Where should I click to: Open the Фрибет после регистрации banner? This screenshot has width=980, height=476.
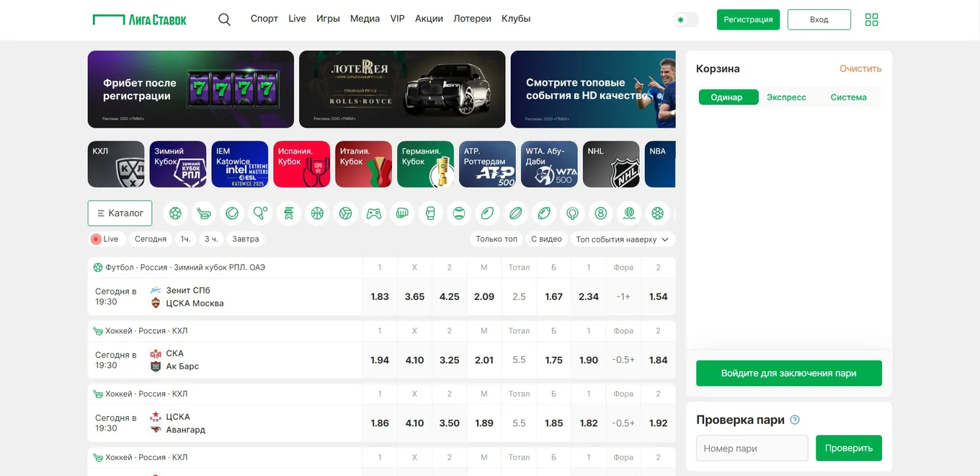pos(191,89)
